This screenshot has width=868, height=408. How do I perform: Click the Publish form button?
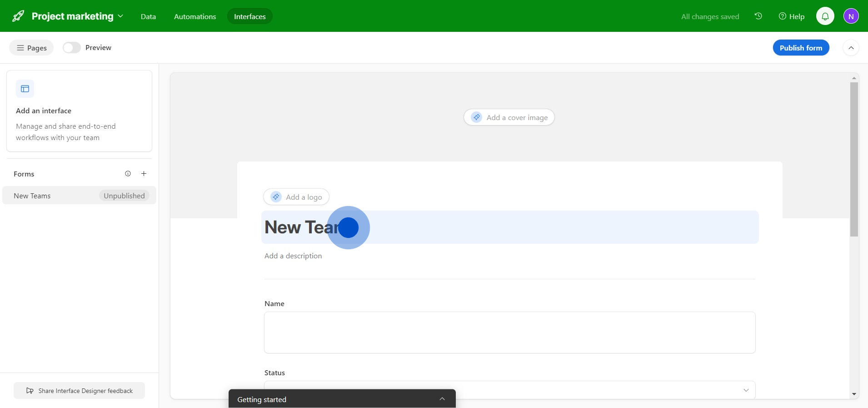click(x=801, y=48)
